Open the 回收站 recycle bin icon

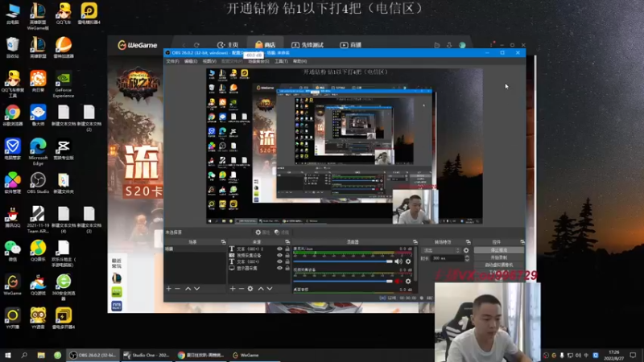[x=12, y=47]
